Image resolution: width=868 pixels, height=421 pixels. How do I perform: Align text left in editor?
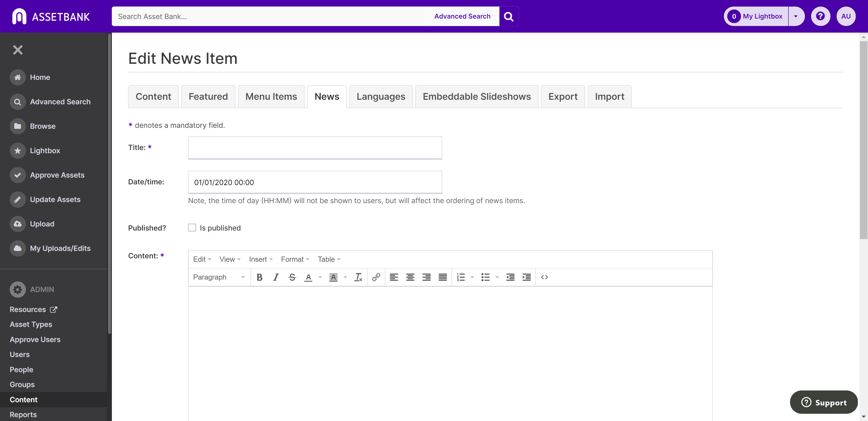tap(394, 277)
